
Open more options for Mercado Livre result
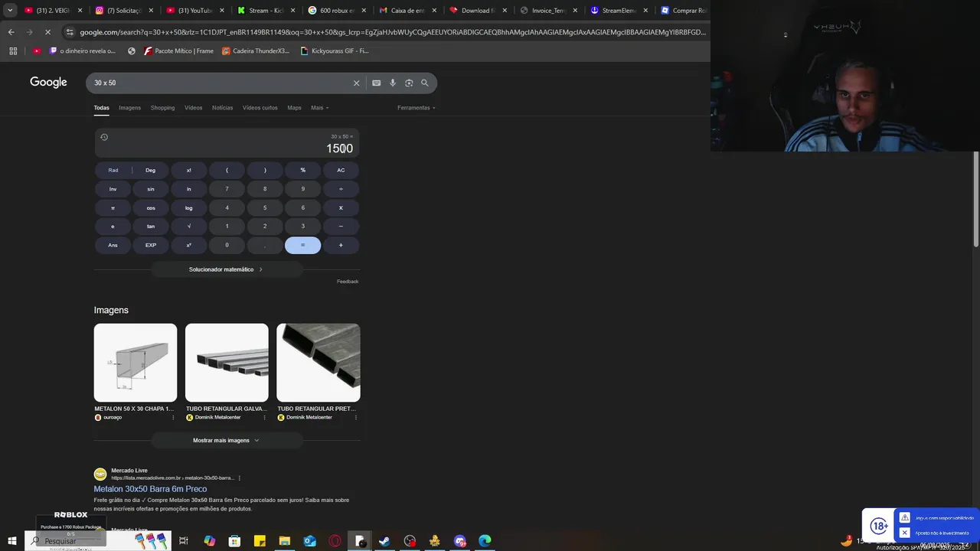click(240, 478)
